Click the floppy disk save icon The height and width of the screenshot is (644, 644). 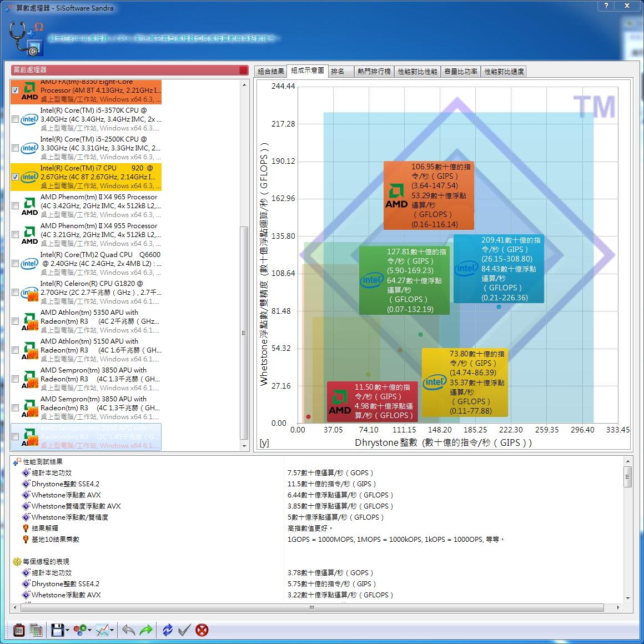click(x=58, y=630)
